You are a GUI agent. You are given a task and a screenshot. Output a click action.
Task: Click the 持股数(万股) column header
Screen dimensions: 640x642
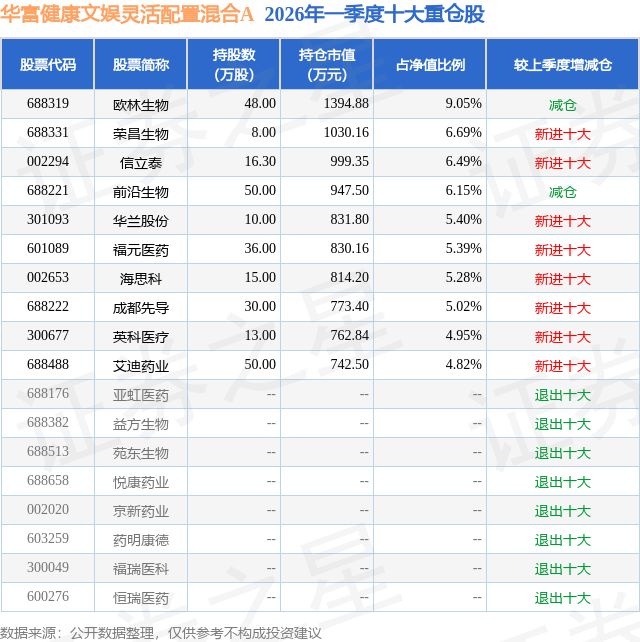click(x=234, y=65)
